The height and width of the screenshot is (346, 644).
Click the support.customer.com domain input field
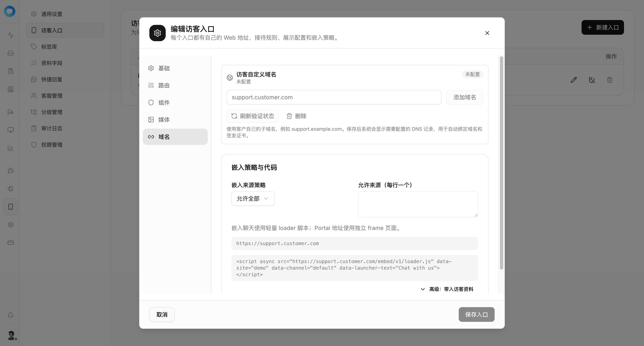click(334, 97)
